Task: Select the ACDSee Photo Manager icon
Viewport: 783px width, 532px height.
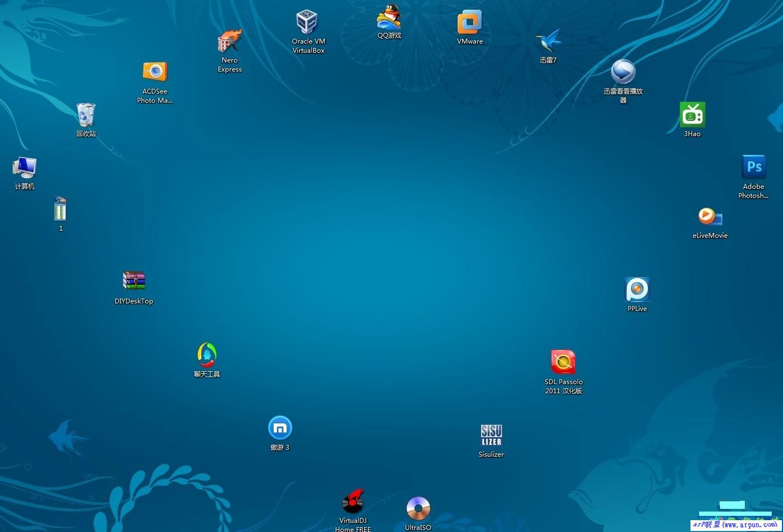Action: 155,72
